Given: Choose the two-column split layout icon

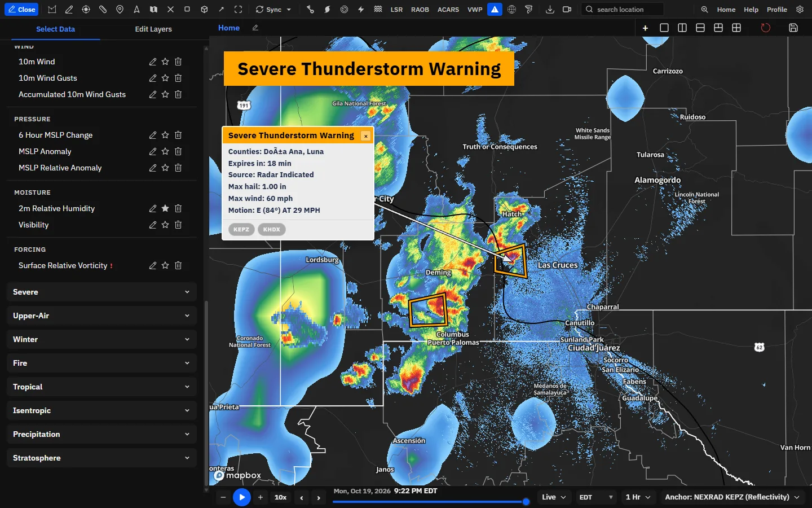Looking at the screenshot, I should 682,28.
